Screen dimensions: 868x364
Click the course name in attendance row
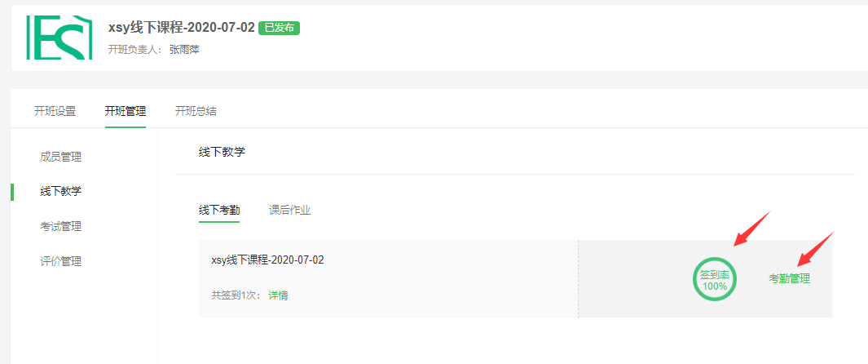267,260
